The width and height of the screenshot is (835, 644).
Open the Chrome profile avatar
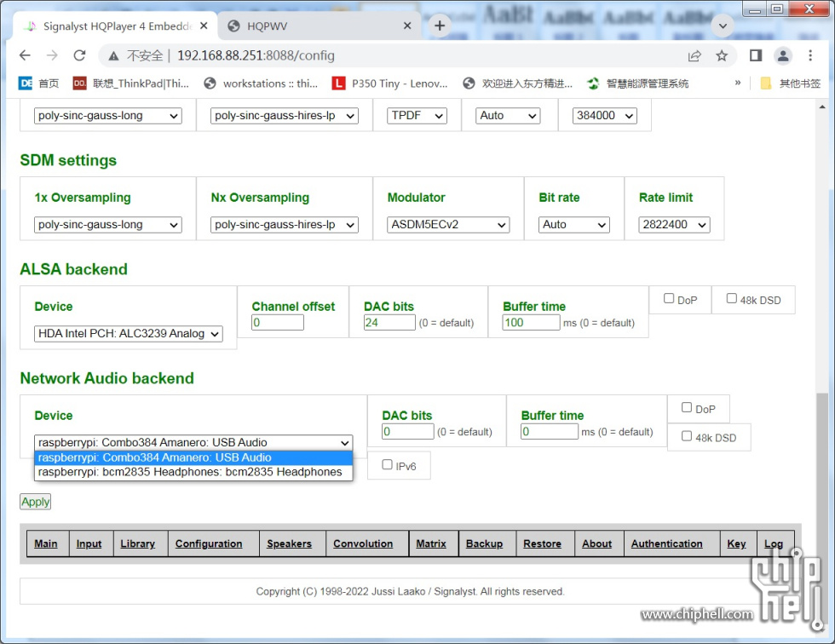click(783, 55)
